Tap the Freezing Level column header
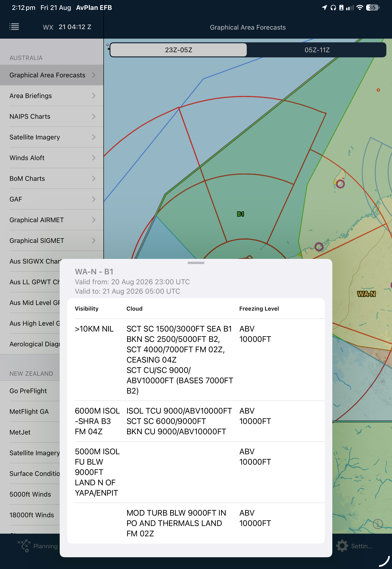392x569 pixels. pos(259,308)
